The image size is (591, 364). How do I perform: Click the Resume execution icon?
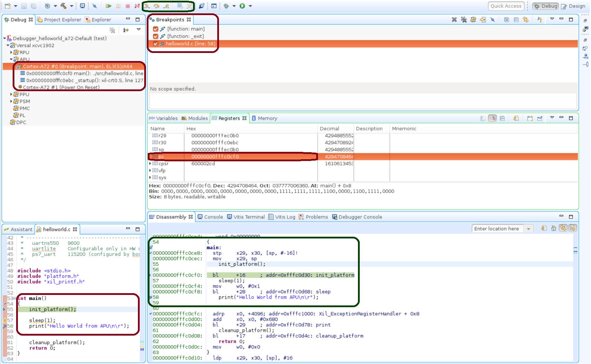click(108, 6)
